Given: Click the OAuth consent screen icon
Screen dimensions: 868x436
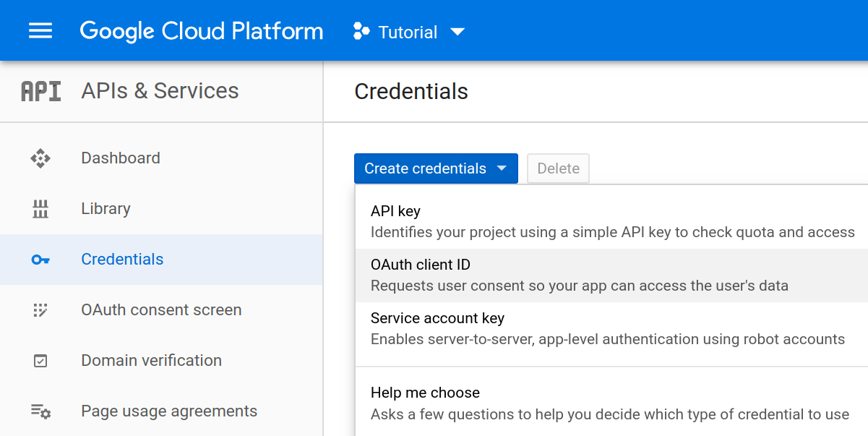Looking at the screenshot, I should (40, 309).
